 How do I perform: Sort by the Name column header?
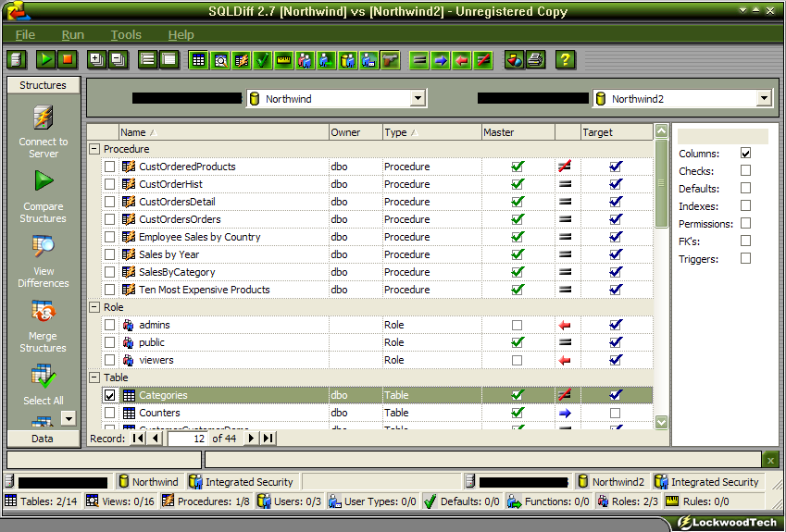(223, 132)
